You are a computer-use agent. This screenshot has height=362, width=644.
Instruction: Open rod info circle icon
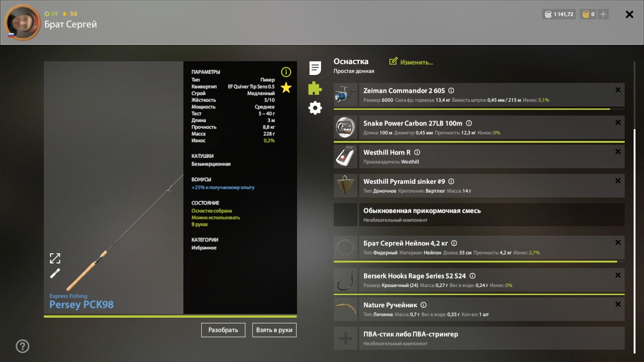point(286,72)
